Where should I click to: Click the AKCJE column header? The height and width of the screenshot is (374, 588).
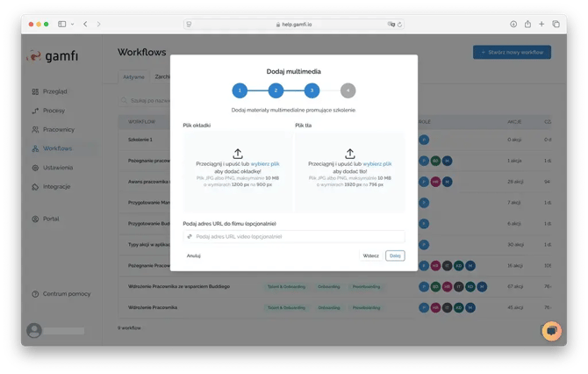point(514,122)
